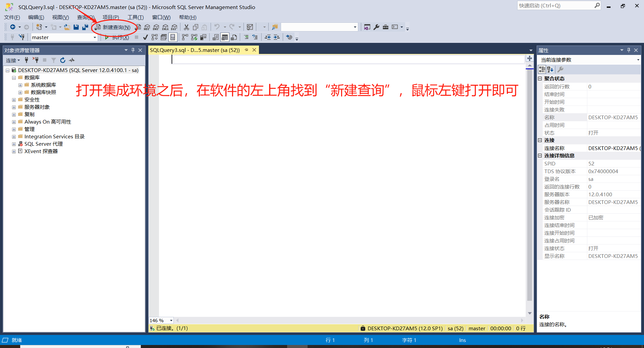Click the decrease indent icon
644x348 pixels.
click(268, 38)
